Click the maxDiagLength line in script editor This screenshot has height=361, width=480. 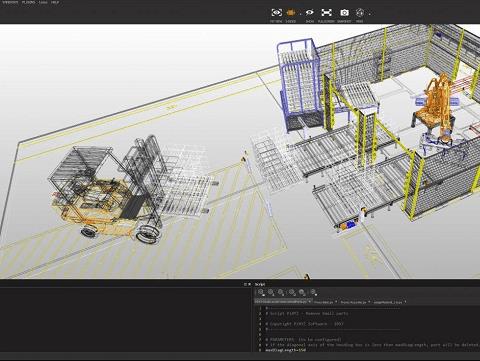[x=286, y=350]
